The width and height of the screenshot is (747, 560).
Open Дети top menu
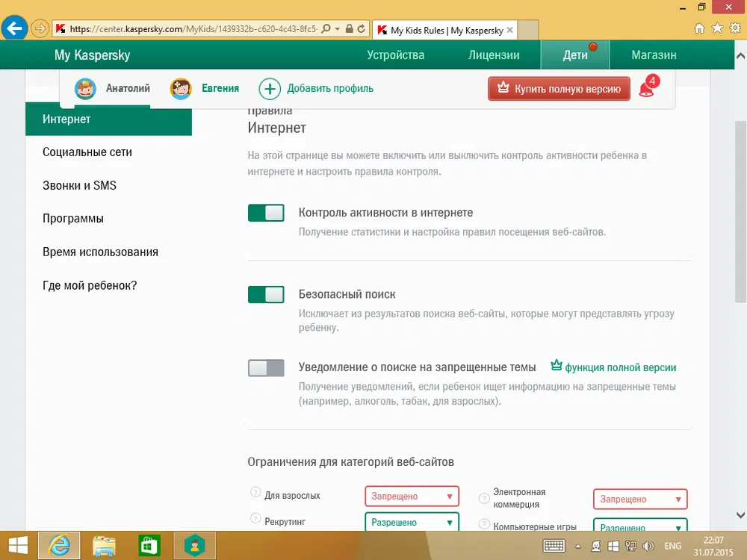click(575, 55)
